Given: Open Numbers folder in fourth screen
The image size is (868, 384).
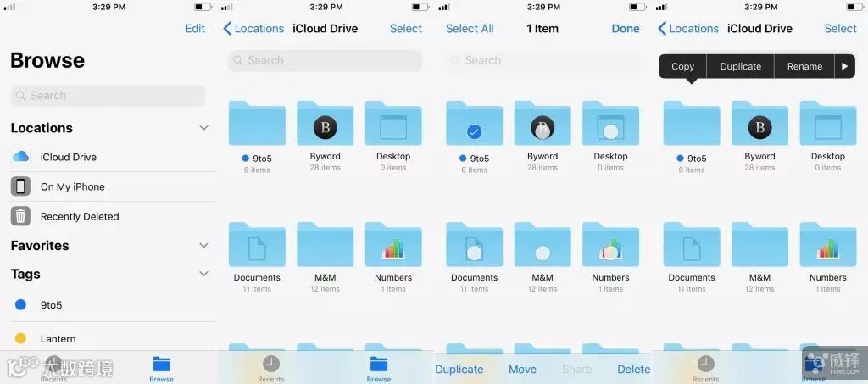Looking at the screenshot, I should pyautogui.click(x=828, y=245).
